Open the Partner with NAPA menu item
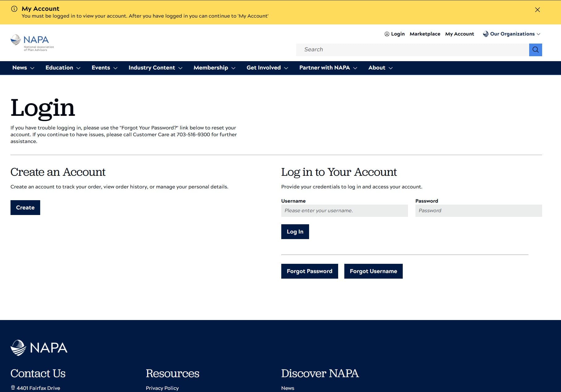Image resolution: width=561 pixels, height=392 pixels. pos(325,68)
